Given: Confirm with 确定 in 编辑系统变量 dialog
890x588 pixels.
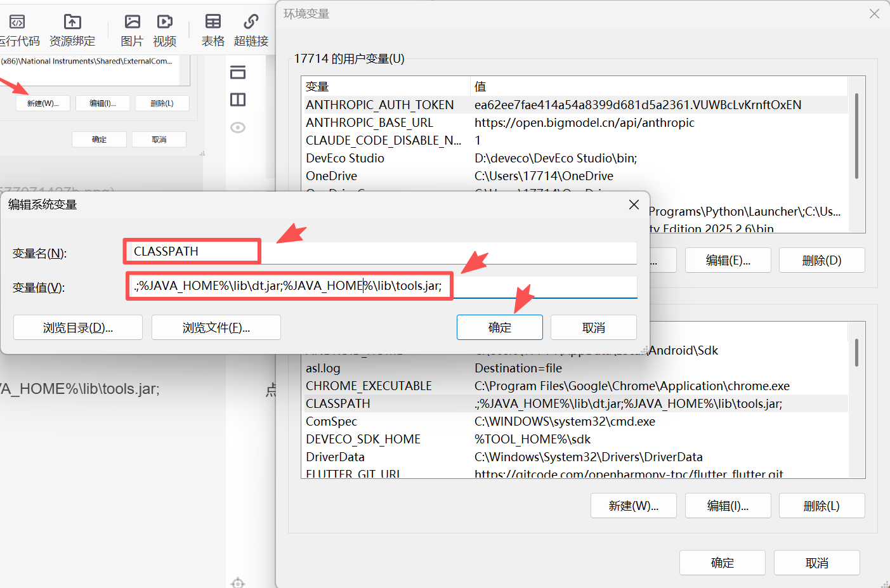Looking at the screenshot, I should coord(500,327).
